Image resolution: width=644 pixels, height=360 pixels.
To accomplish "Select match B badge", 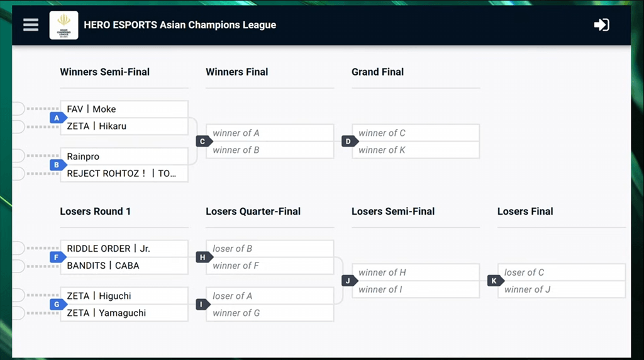I will tap(58, 165).
